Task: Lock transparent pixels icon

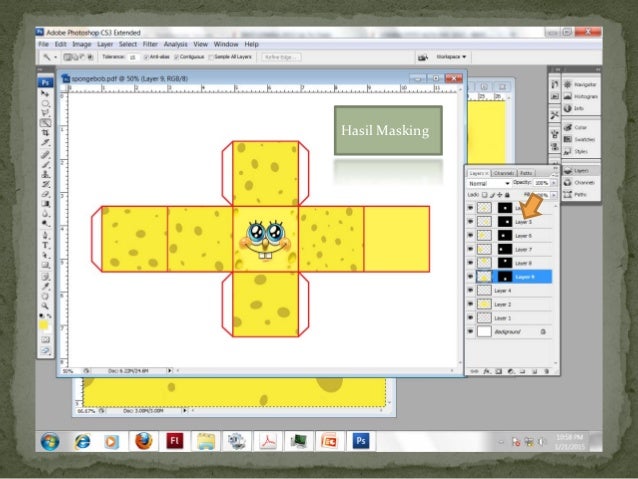Action: click(485, 195)
